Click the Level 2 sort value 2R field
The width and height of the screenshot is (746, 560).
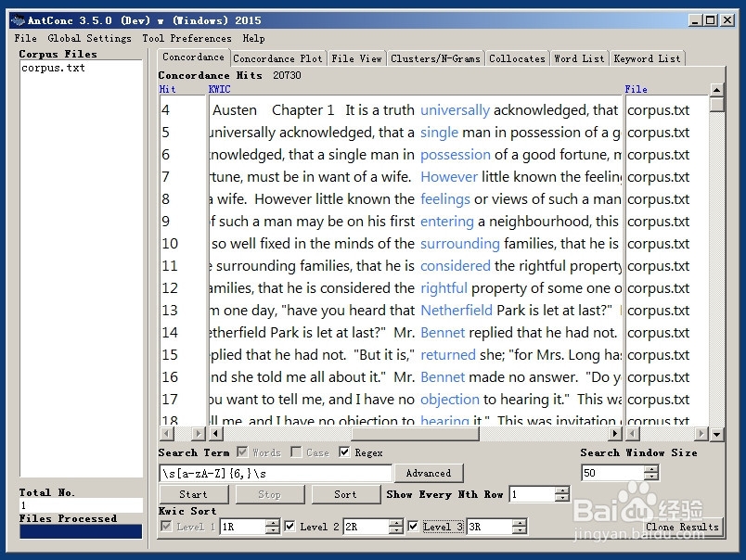pos(366,527)
